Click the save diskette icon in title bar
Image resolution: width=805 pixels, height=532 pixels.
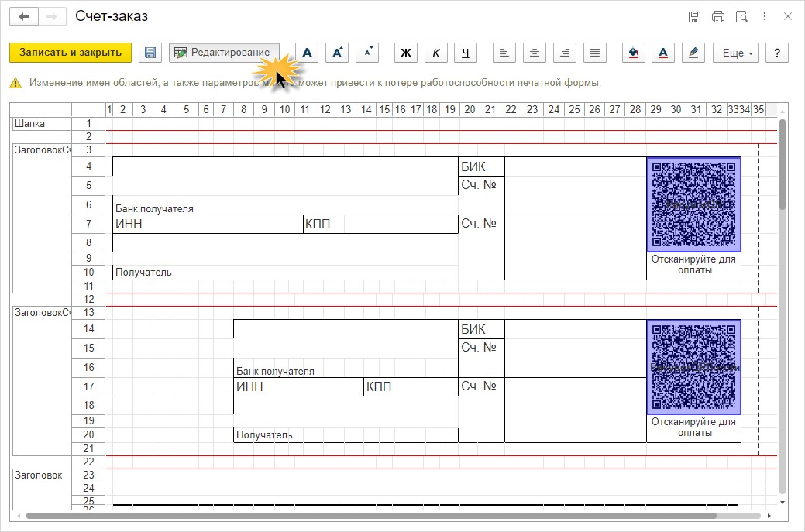694,17
